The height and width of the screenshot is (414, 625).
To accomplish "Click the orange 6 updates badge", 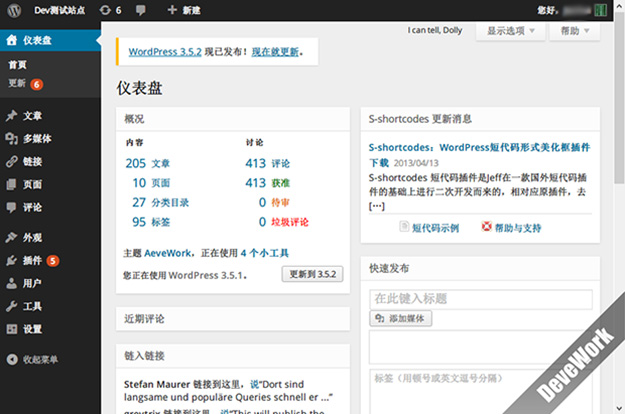I will coord(37,84).
